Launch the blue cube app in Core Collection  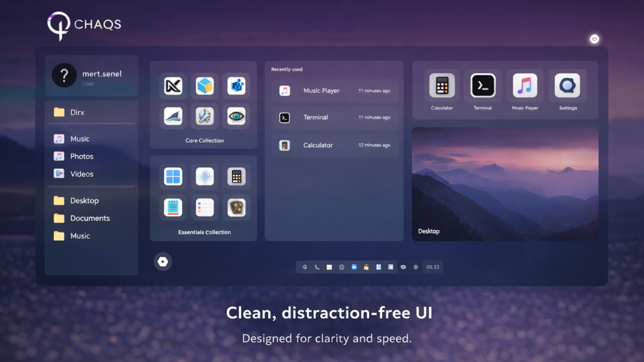(x=204, y=86)
